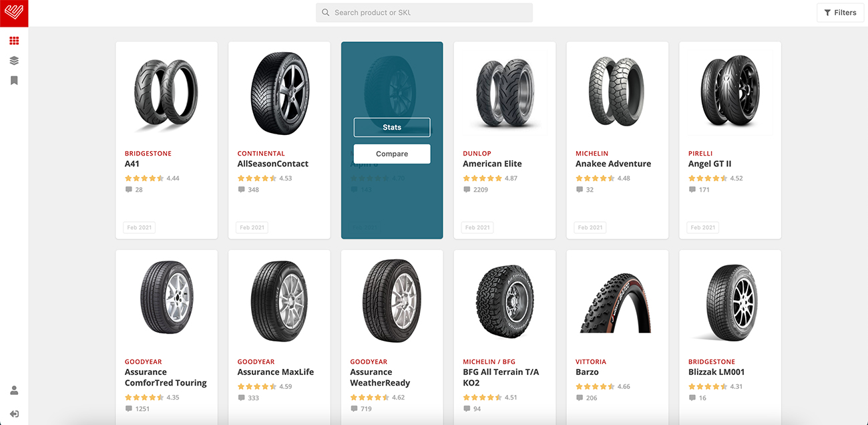The image size is (868, 425).
Task: Click the Compare button on hovered card
Action: (392, 154)
